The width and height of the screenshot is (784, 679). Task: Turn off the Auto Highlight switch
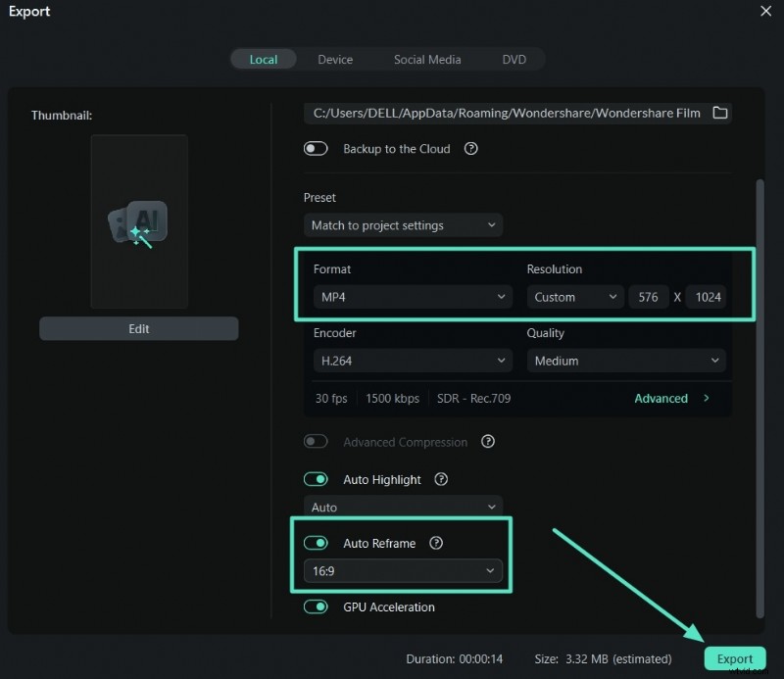pyautogui.click(x=316, y=479)
